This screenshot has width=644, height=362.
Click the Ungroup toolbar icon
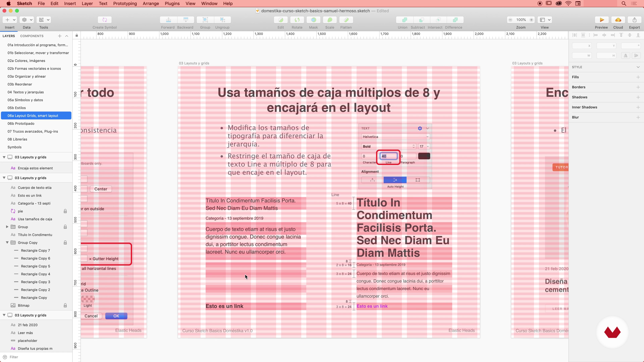coord(223,20)
